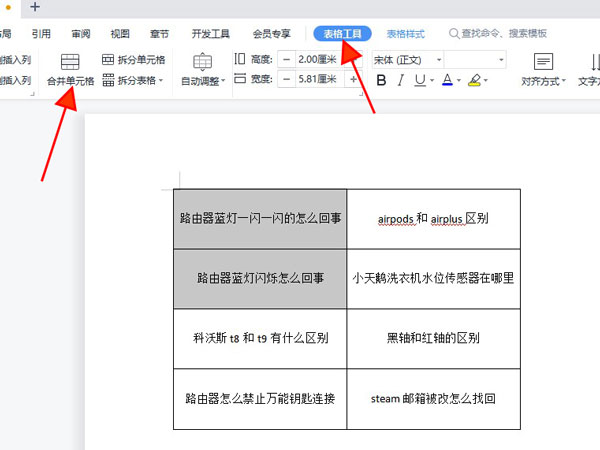
Task: Click the Merge Cells (合并单元格) icon
Action: pos(70,62)
